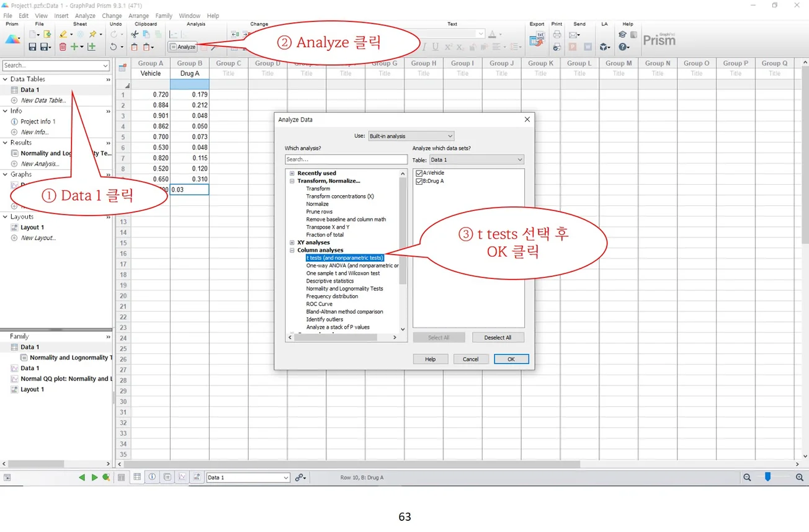Open the Edit menu
The width and height of the screenshot is (809, 532).
[24, 16]
